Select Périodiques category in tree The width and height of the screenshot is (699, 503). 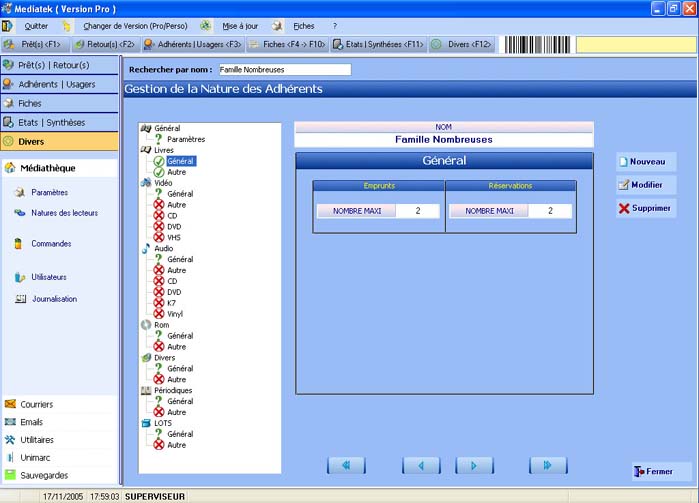coord(173,390)
